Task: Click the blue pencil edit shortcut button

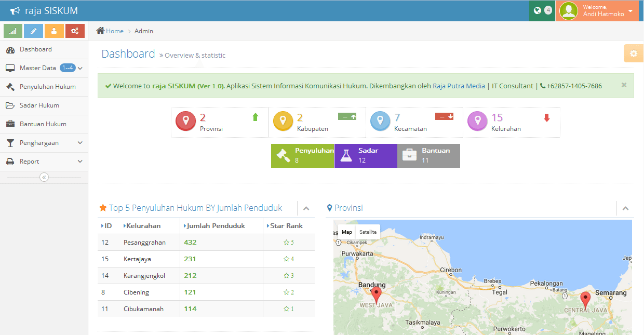Action: pyautogui.click(x=34, y=31)
